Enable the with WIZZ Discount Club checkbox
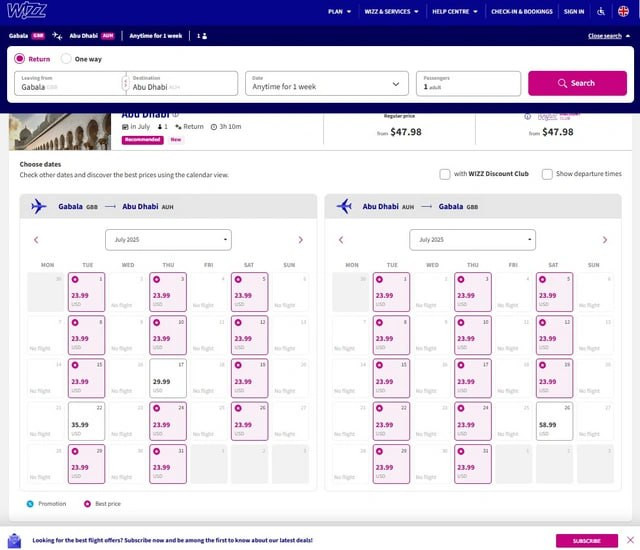Image resolution: width=640 pixels, height=550 pixels. pos(444,174)
